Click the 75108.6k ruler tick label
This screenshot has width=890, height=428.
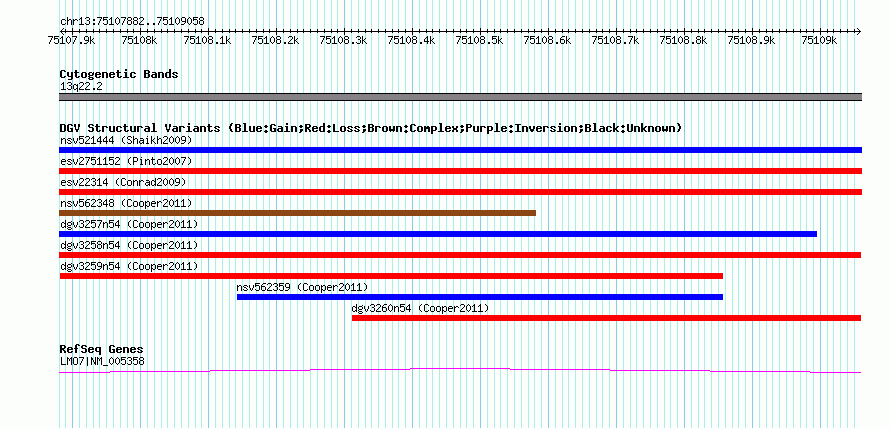coord(548,40)
